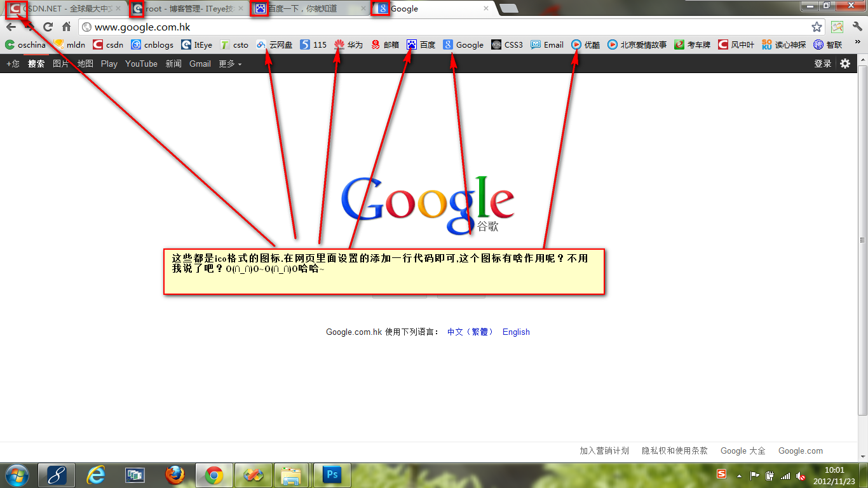Click the browser Back arrow

(x=11, y=27)
